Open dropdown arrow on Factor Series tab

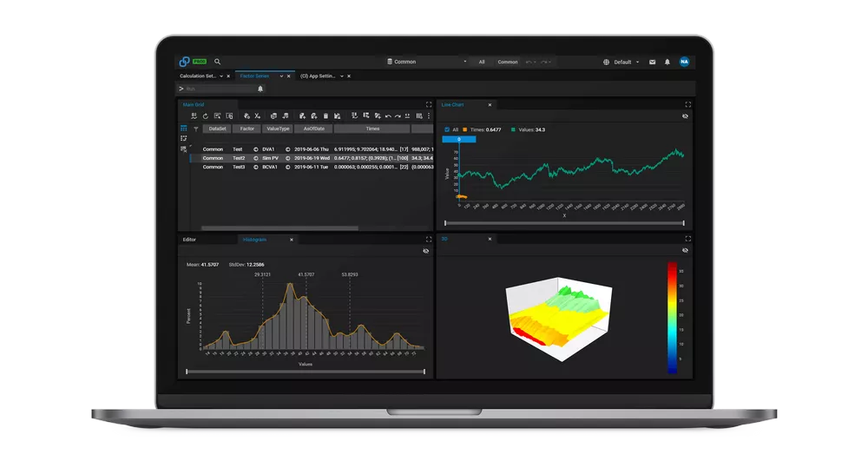pos(281,76)
